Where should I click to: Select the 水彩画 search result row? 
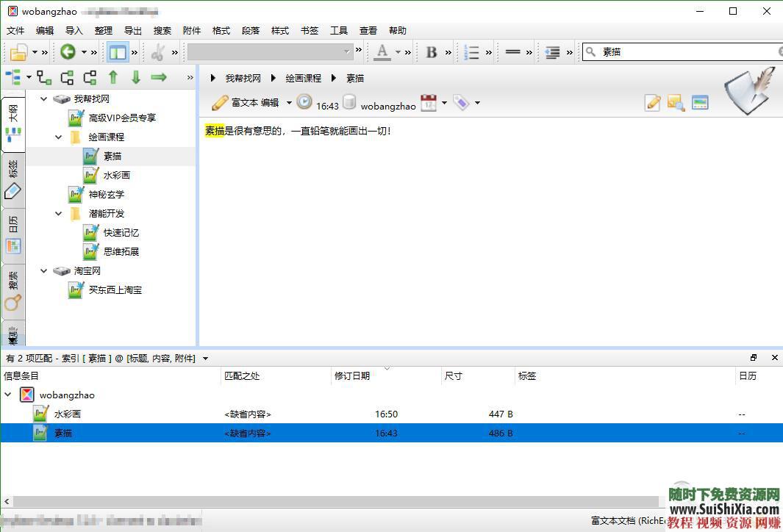[x=68, y=414]
